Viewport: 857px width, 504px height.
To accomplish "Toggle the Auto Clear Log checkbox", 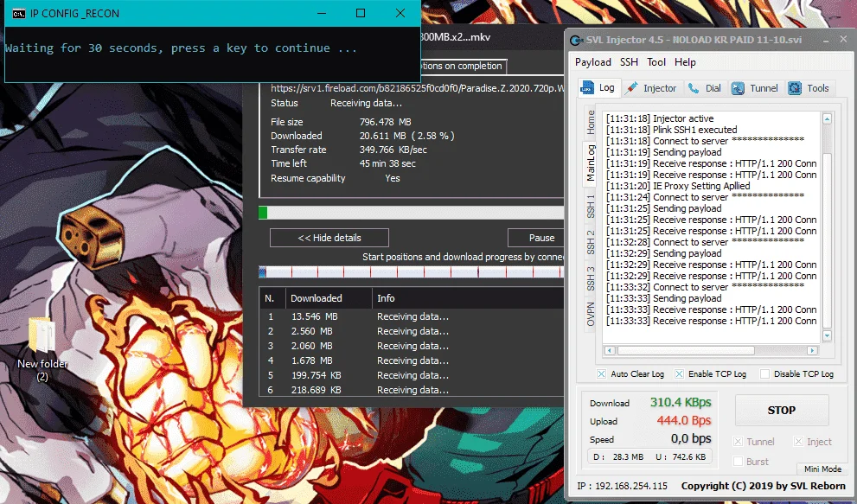I will coord(601,374).
